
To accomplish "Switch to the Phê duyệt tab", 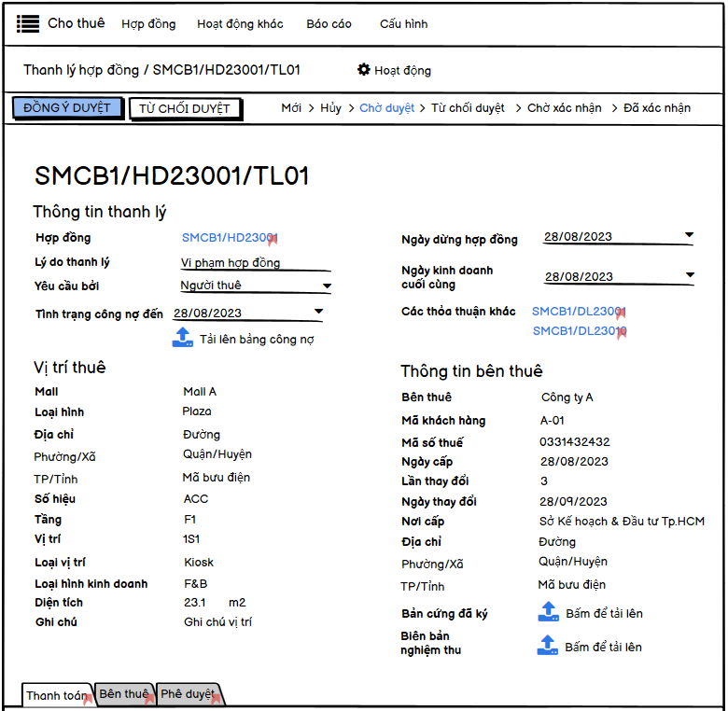I will click(x=189, y=694).
